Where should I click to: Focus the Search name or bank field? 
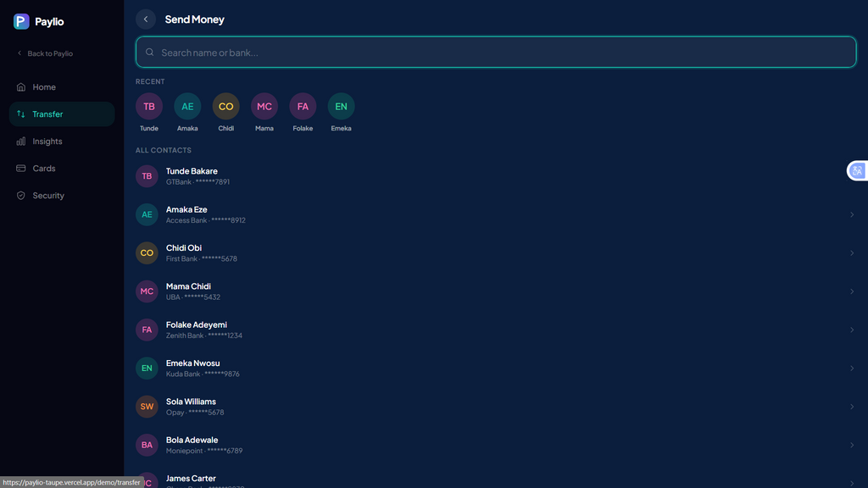click(496, 52)
